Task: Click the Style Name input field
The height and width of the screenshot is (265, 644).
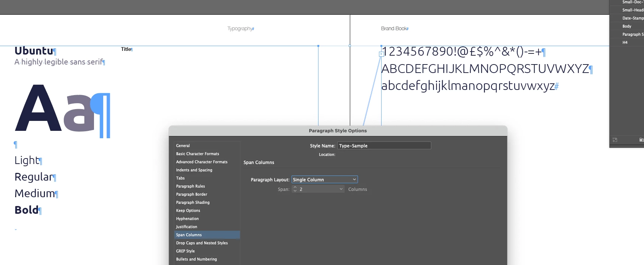Action: coord(384,146)
